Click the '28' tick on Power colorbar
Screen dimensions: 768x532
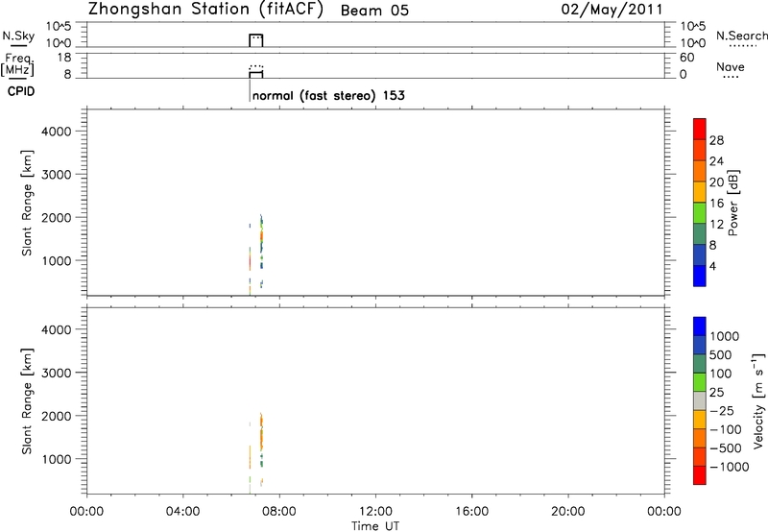(716, 140)
